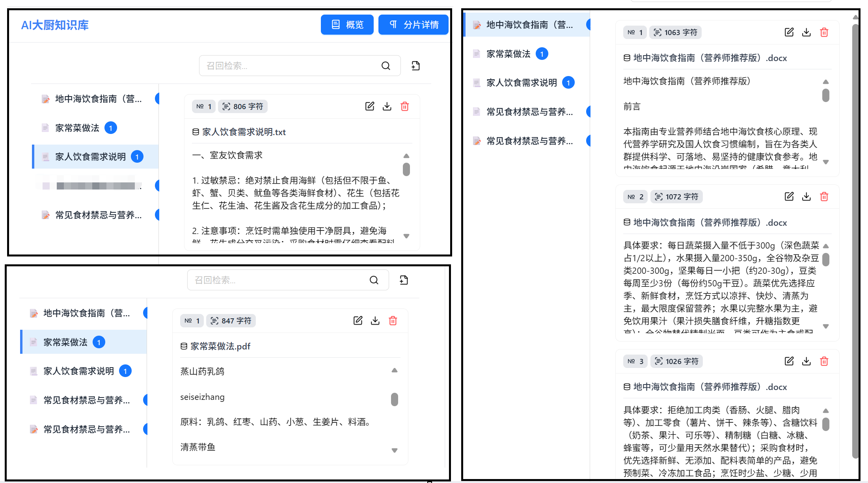Image resolution: width=868 pixels, height=483 pixels.
Task: Click the add-file icon in the bottom-left panel
Action: (403, 280)
